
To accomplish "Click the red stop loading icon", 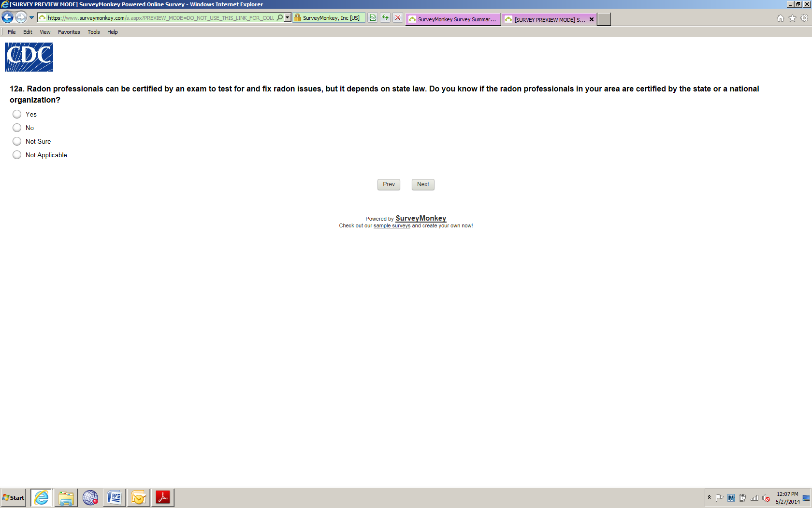I will tap(398, 17).
